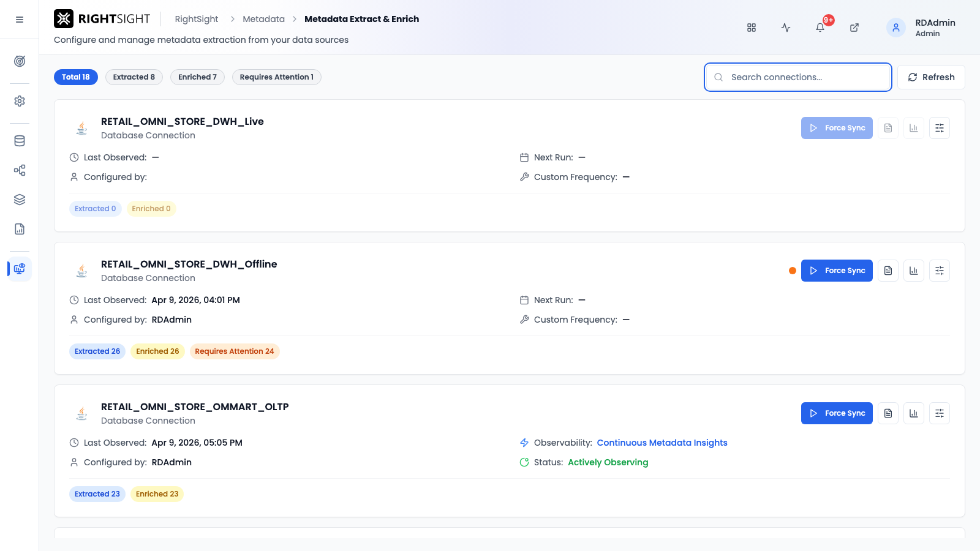Click Metadata Extract & Enrich breadcrumb
The image size is (980, 551).
point(362,19)
